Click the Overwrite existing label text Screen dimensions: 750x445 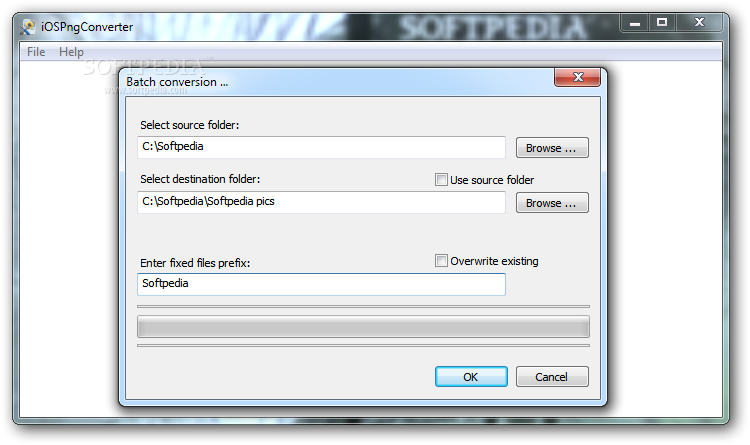tap(494, 261)
